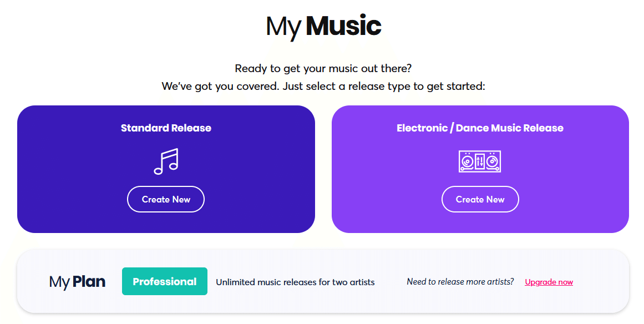Click the teal Professional plan badge
This screenshot has width=644, height=324.
(165, 281)
